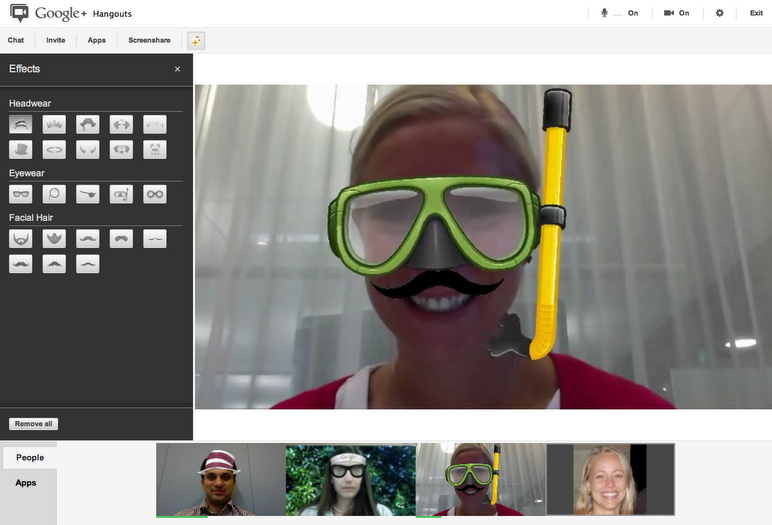This screenshot has height=525, width=772.
Task: Close the Effects panel
Action: point(177,69)
